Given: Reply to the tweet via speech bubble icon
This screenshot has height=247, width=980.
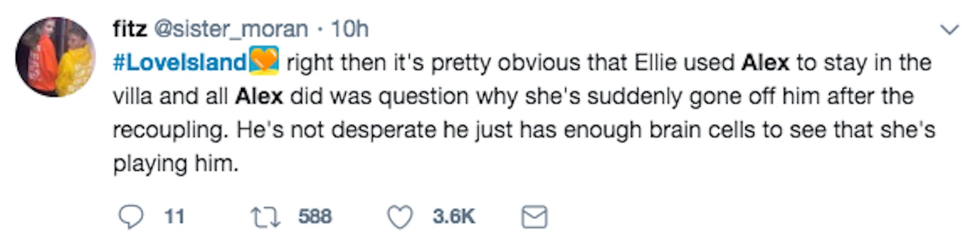Looking at the screenshot, I should (129, 218).
